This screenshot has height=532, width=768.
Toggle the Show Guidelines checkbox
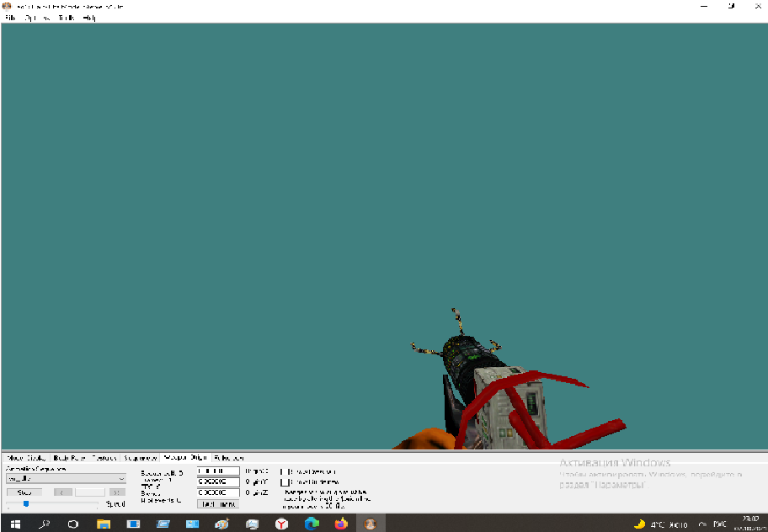(284, 482)
